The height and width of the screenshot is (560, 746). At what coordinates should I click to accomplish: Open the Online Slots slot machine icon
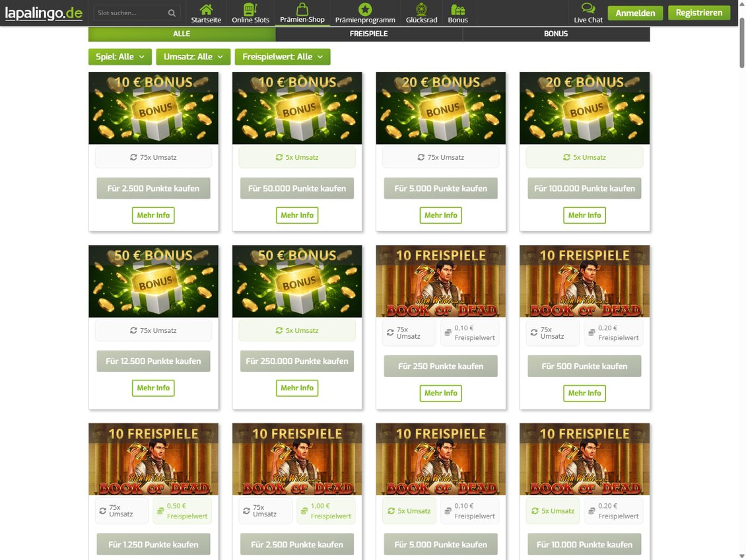pos(250,9)
